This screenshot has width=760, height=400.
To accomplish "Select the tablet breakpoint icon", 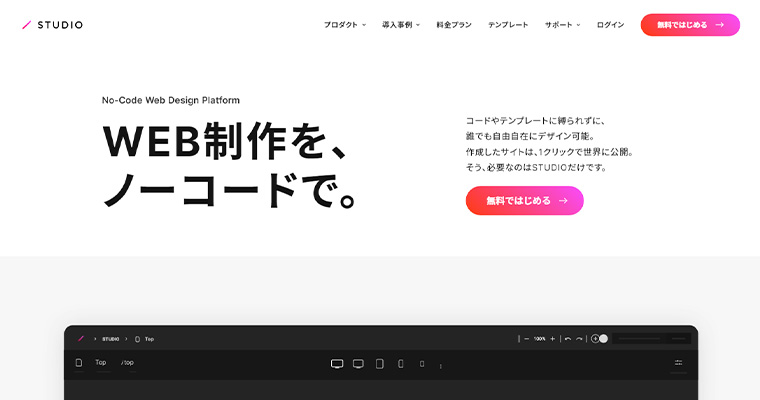I will point(380,364).
